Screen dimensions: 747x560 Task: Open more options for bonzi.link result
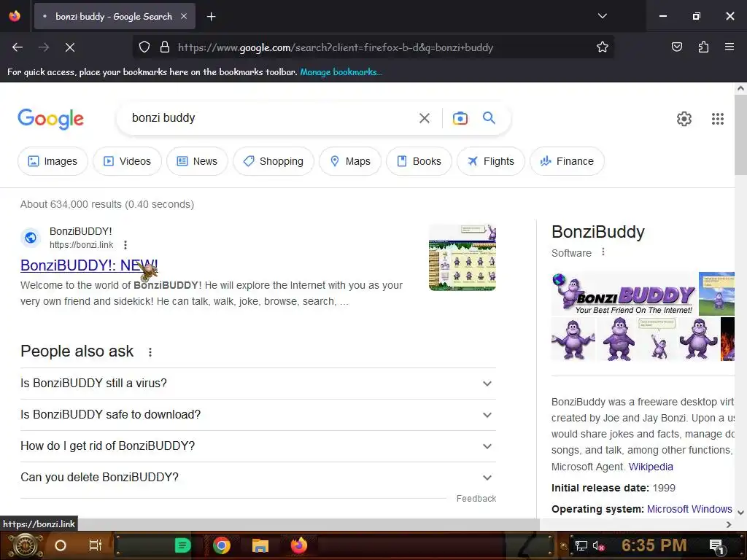(125, 245)
